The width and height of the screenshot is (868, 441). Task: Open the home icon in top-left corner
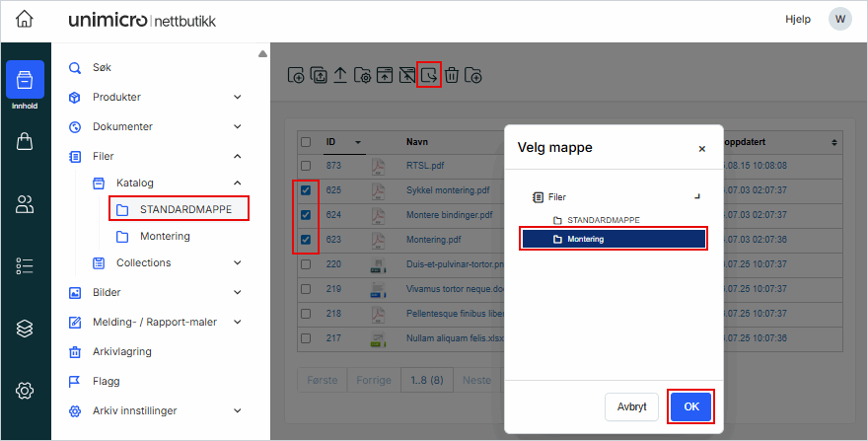point(25,20)
